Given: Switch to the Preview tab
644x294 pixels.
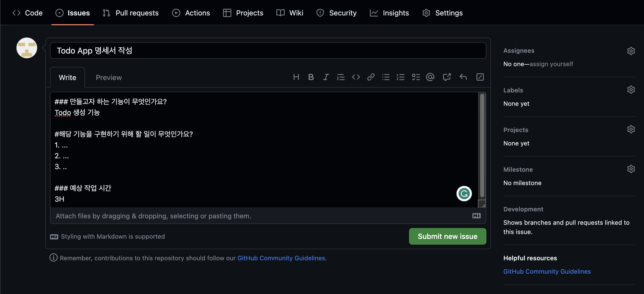Looking at the screenshot, I should [109, 77].
